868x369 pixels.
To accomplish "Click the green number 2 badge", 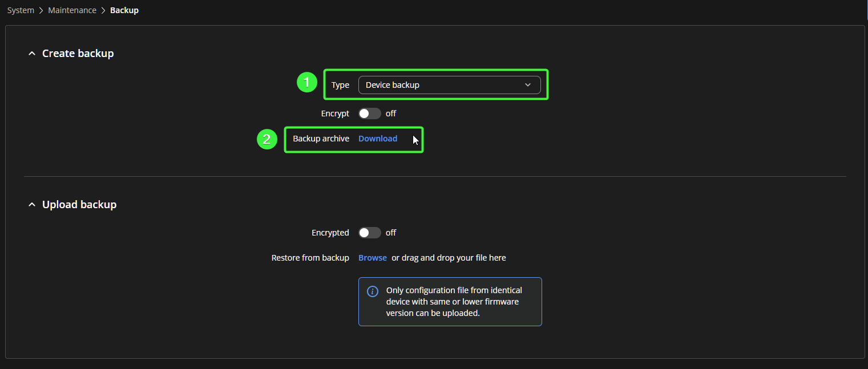I will tap(267, 139).
